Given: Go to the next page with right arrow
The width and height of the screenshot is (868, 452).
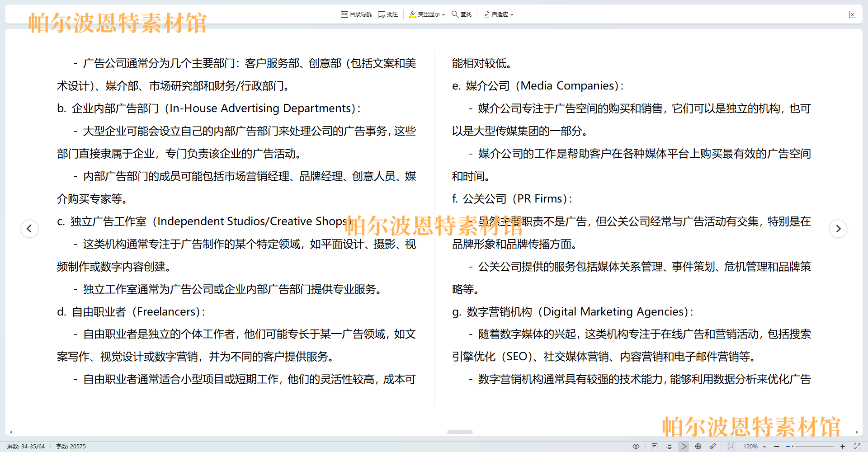Looking at the screenshot, I should point(838,228).
